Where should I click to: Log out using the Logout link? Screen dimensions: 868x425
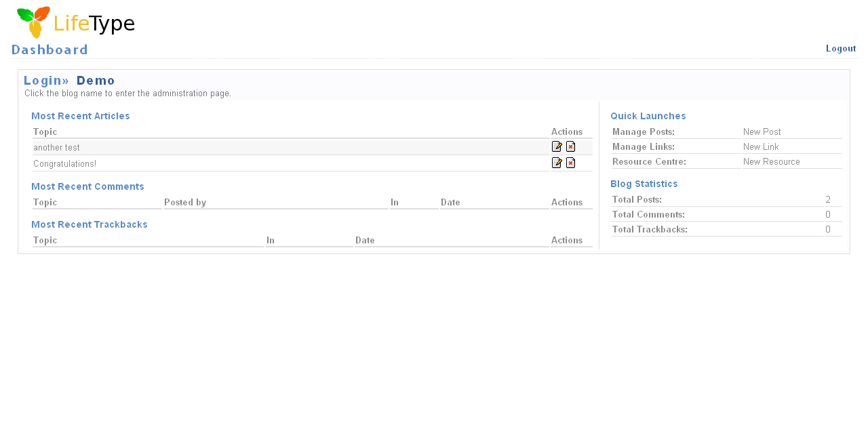[840, 49]
